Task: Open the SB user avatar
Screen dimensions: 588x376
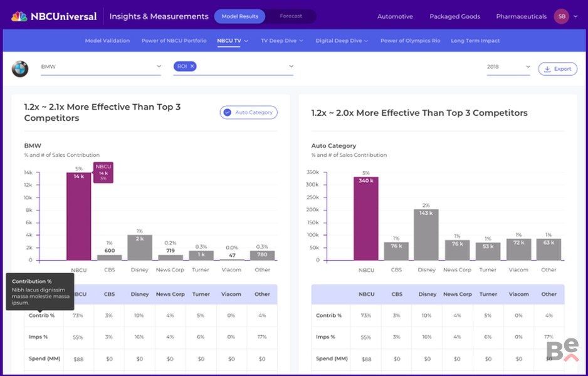Action: (562, 16)
